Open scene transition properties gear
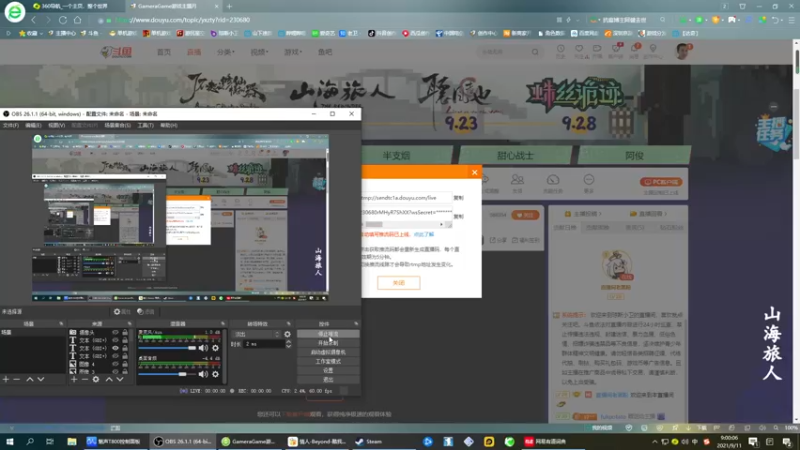 287,335
